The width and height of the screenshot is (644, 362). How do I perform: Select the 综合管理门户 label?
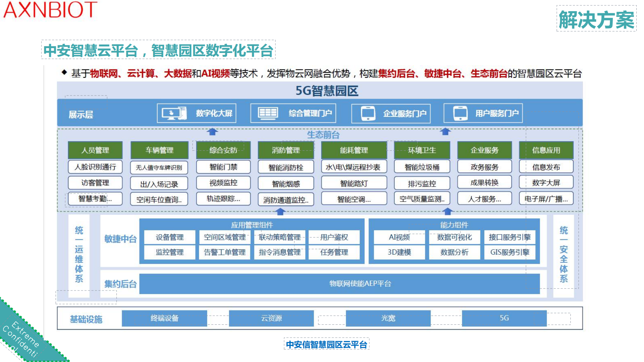point(310,113)
